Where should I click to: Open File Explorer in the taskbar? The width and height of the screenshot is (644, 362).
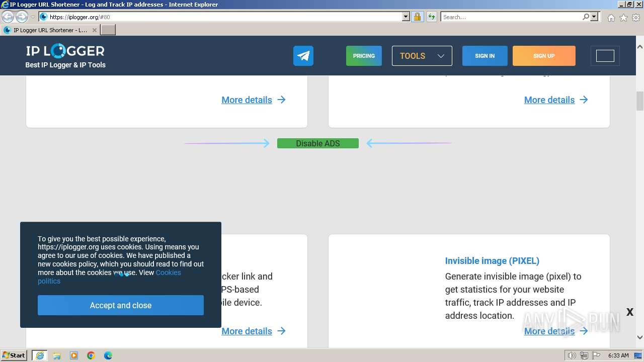(57, 355)
